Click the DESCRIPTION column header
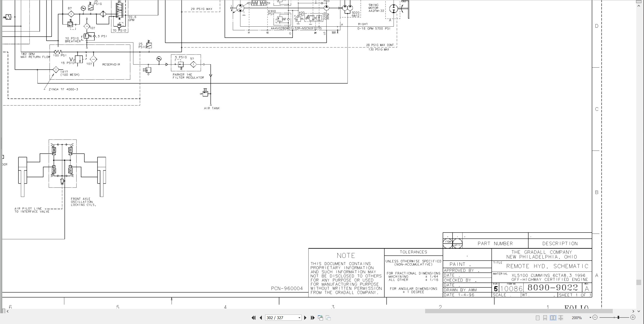Viewport: 644px width, 324px height. [x=560, y=244]
